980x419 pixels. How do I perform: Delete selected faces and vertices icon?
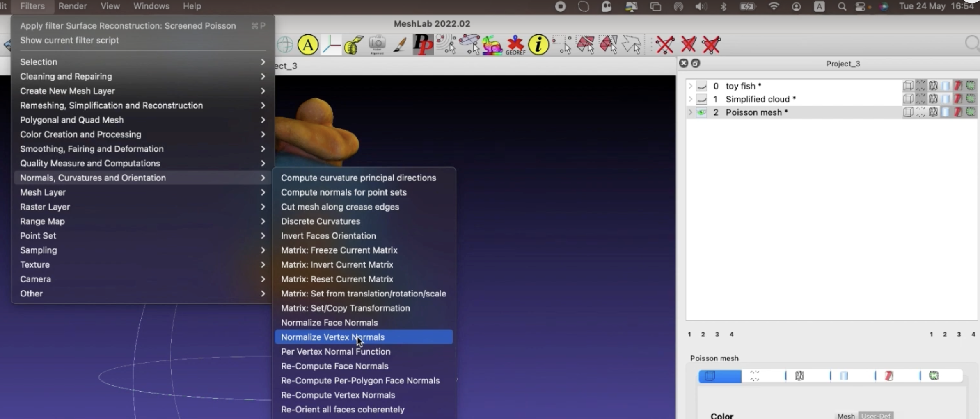(x=711, y=45)
